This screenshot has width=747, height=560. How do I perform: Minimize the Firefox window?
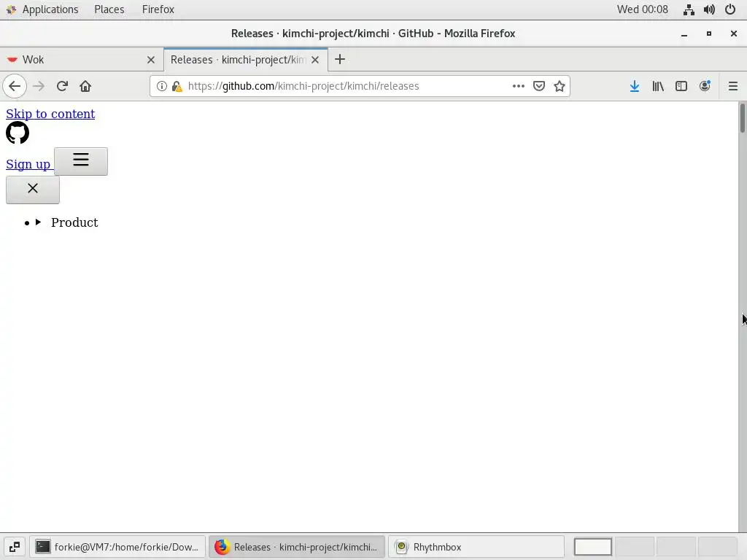click(684, 34)
